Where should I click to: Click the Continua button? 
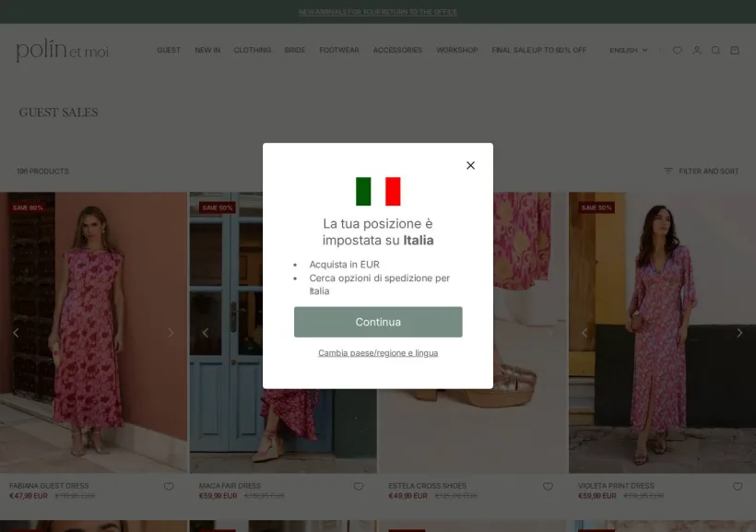tap(378, 322)
